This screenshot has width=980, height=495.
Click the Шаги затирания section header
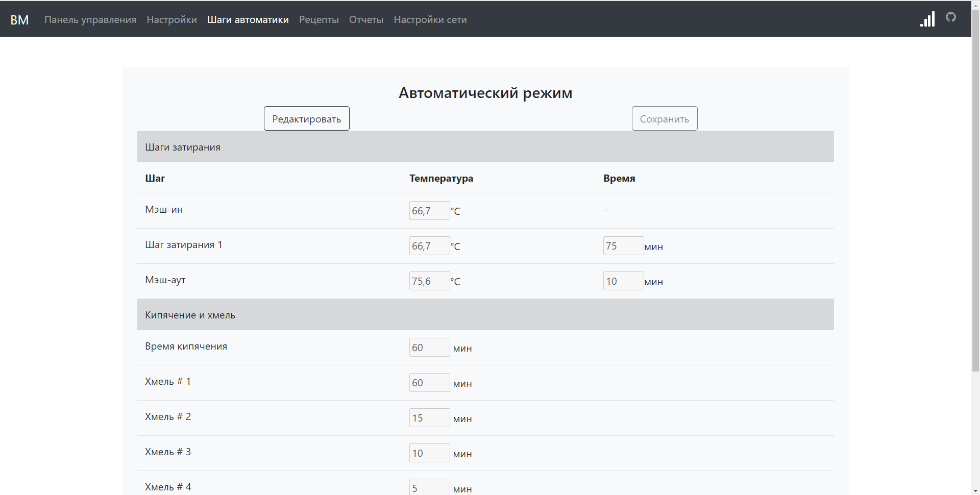coord(485,147)
